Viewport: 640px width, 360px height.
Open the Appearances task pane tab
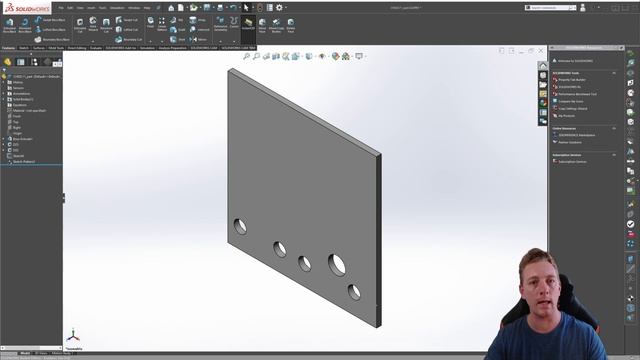pos(543,103)
